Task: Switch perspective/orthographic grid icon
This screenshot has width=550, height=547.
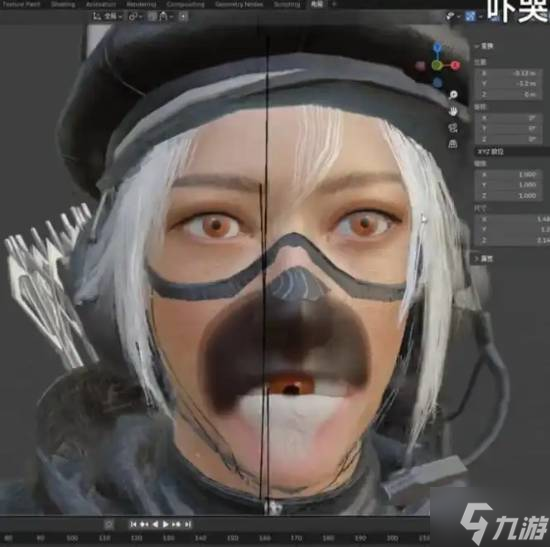Action: point(452,144)
